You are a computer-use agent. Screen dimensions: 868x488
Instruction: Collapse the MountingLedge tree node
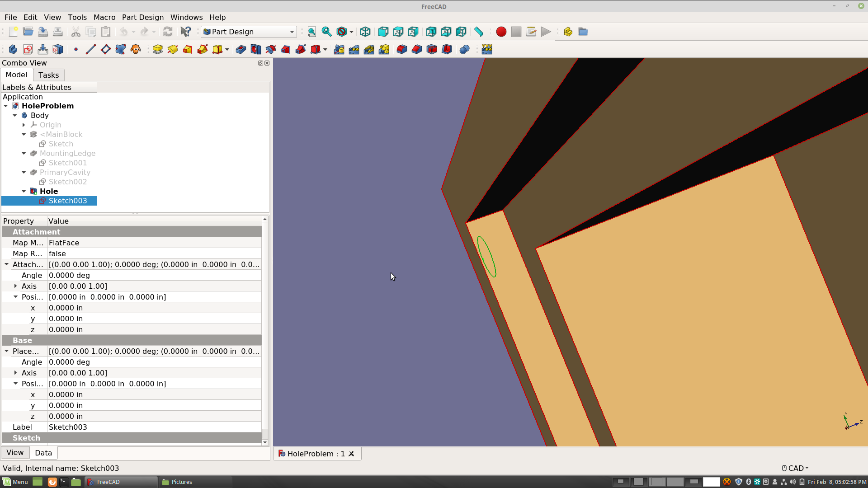coord(24,153)
